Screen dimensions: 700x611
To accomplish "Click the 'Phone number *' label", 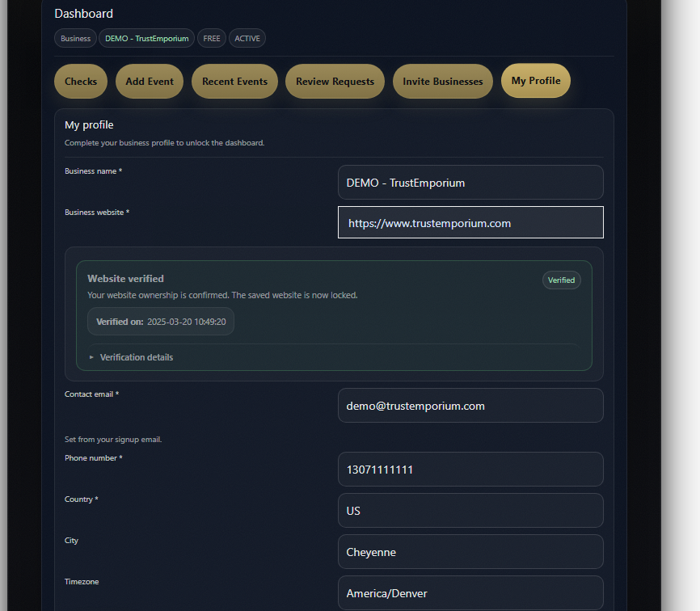I will click(93, 458).
